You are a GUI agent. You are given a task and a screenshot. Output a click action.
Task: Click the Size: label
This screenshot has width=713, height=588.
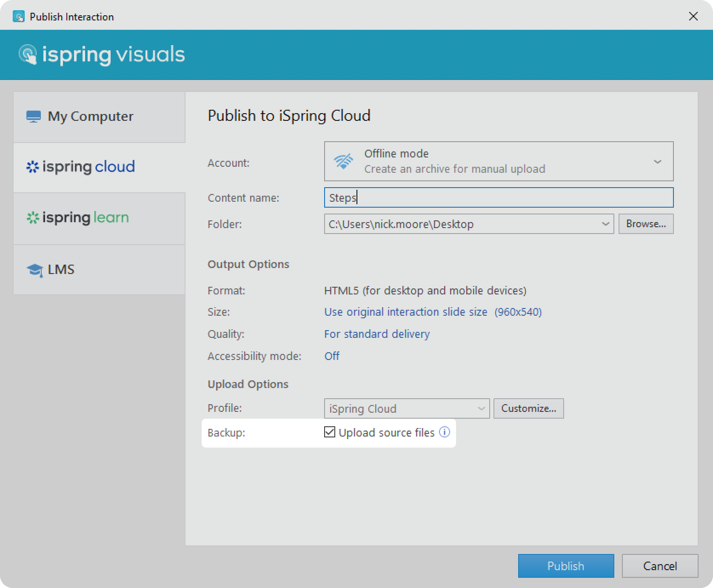[x=219, y=312]
